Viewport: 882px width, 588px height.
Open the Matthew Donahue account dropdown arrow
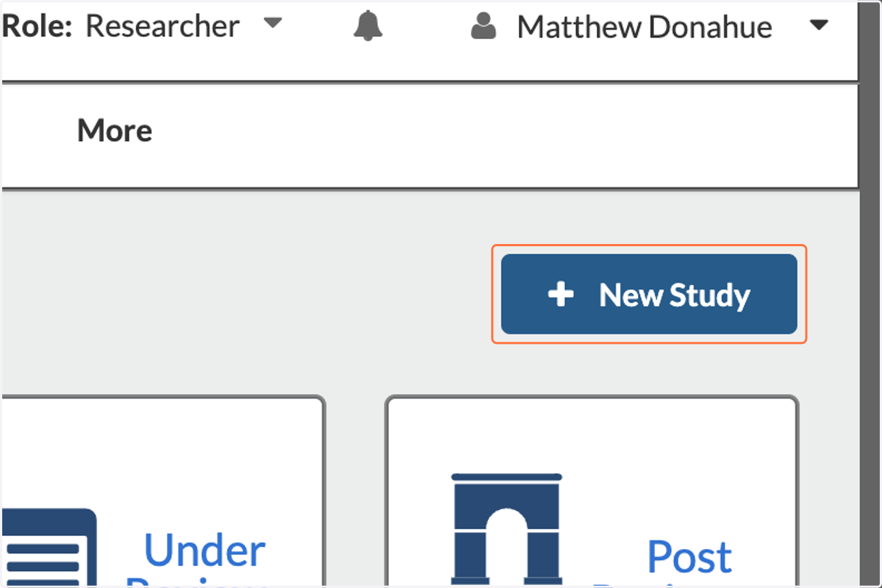(819, 26)
